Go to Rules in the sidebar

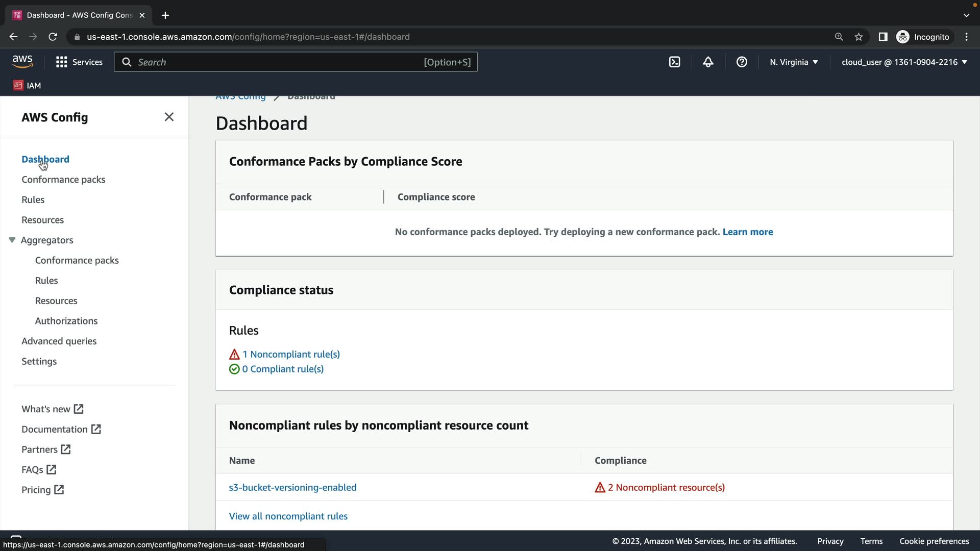click(x=33, y=199)
